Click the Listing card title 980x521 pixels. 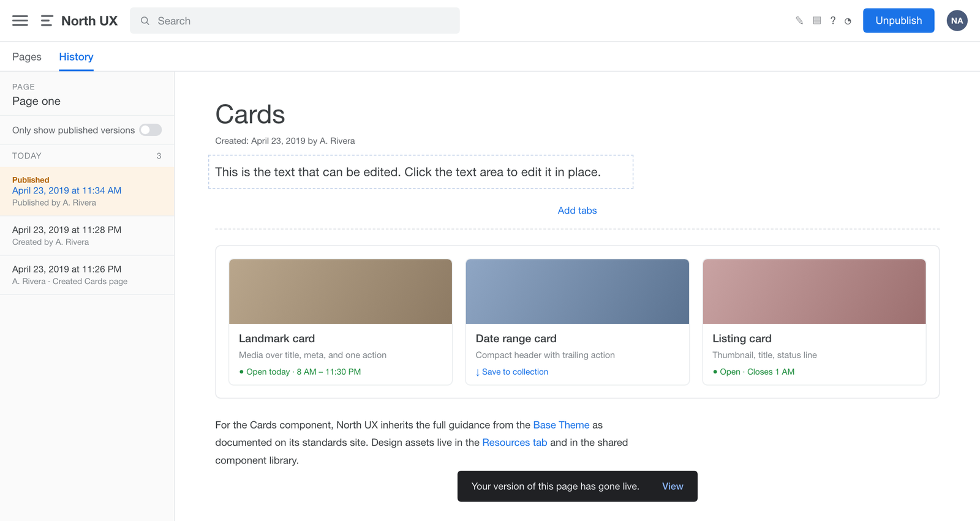click(742, 339)
